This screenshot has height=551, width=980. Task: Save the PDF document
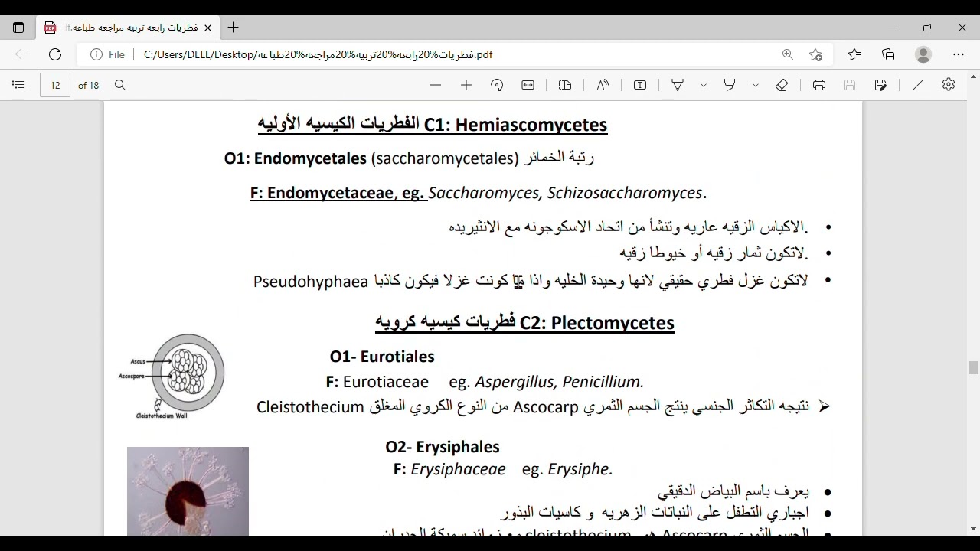pos(850,85)
